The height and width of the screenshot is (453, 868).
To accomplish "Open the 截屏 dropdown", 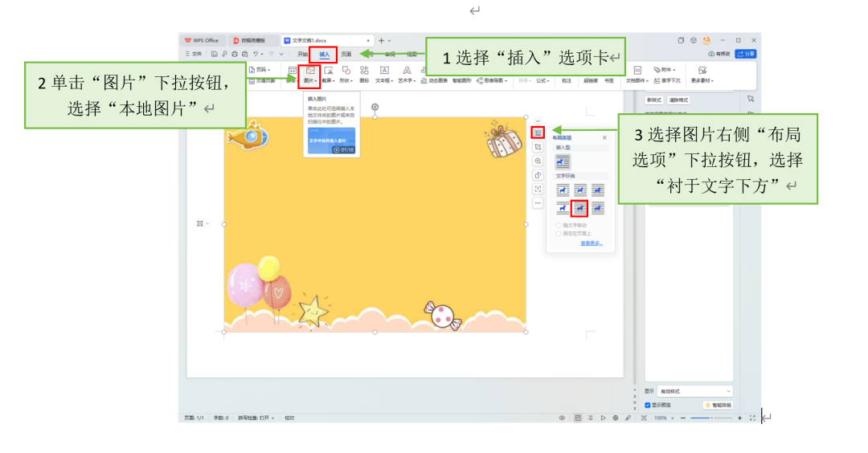I will pyautogui.click(x=329, y=75).
